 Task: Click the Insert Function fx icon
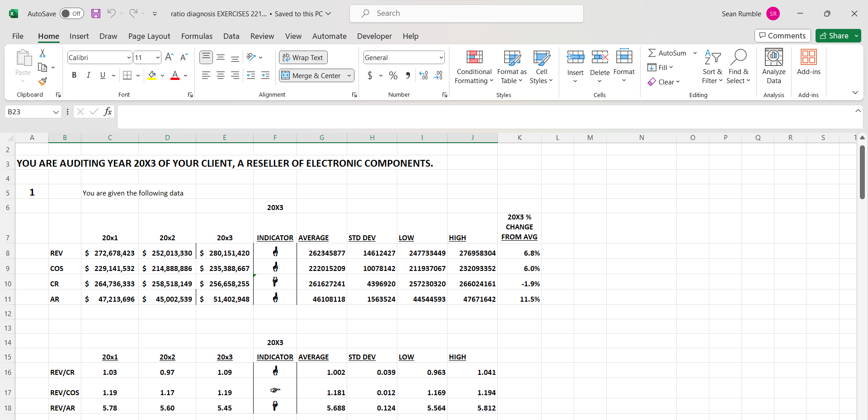click(x=108, y=112)
